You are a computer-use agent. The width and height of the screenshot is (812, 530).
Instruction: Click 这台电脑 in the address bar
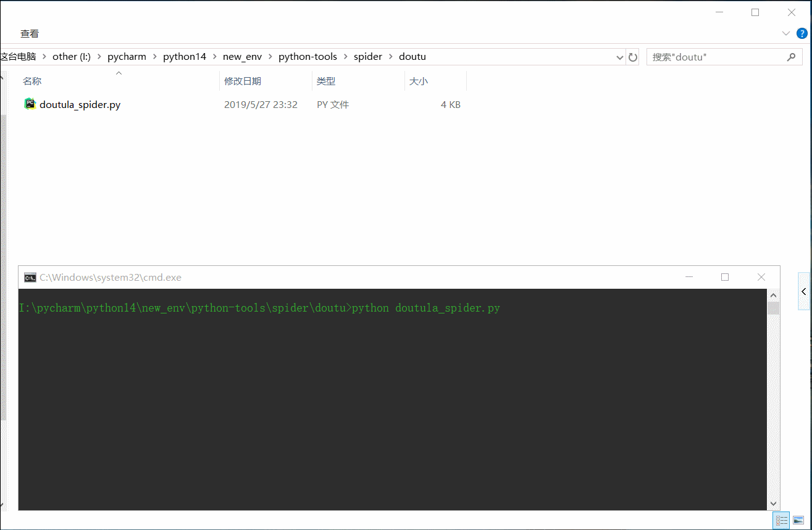18,57
